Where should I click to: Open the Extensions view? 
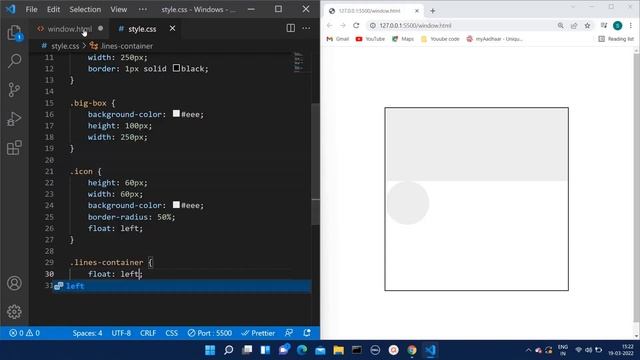[14, 147]
